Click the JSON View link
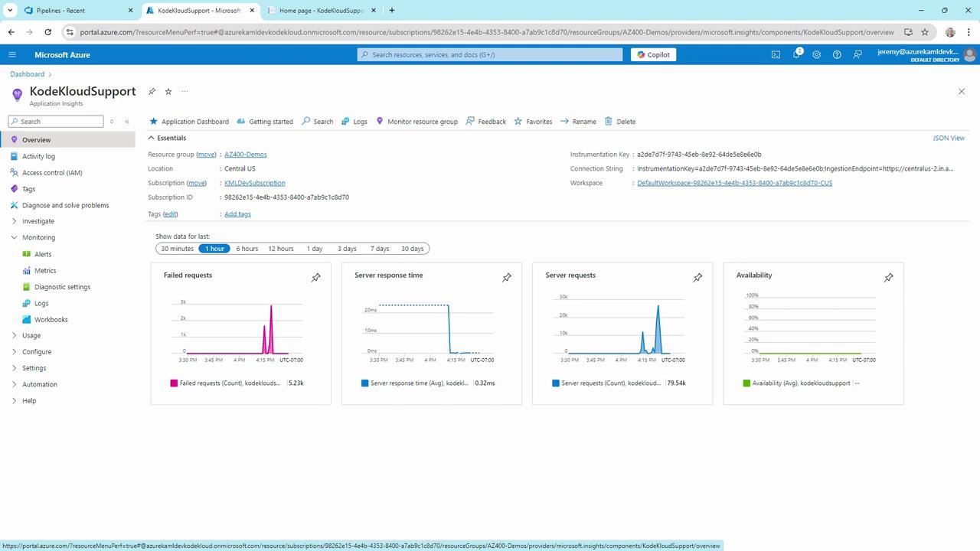Screen dimensions: 980x551 point(949,138)
